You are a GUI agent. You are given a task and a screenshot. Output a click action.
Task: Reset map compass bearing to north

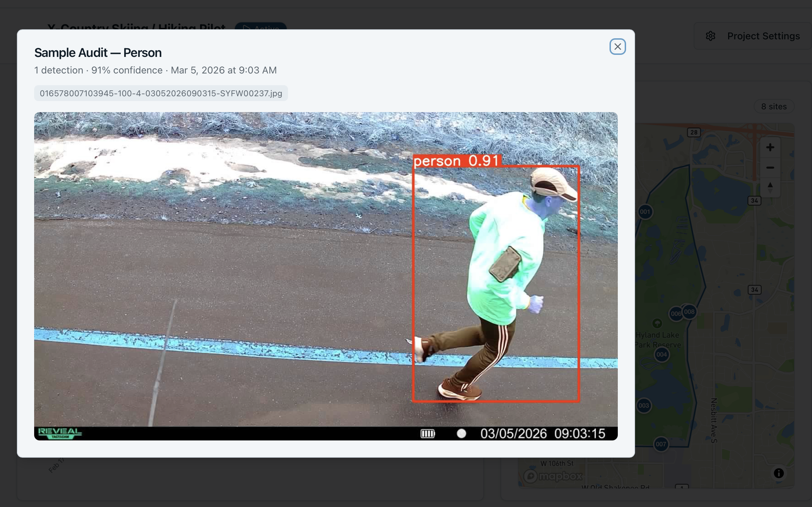(x=770, y=187)
